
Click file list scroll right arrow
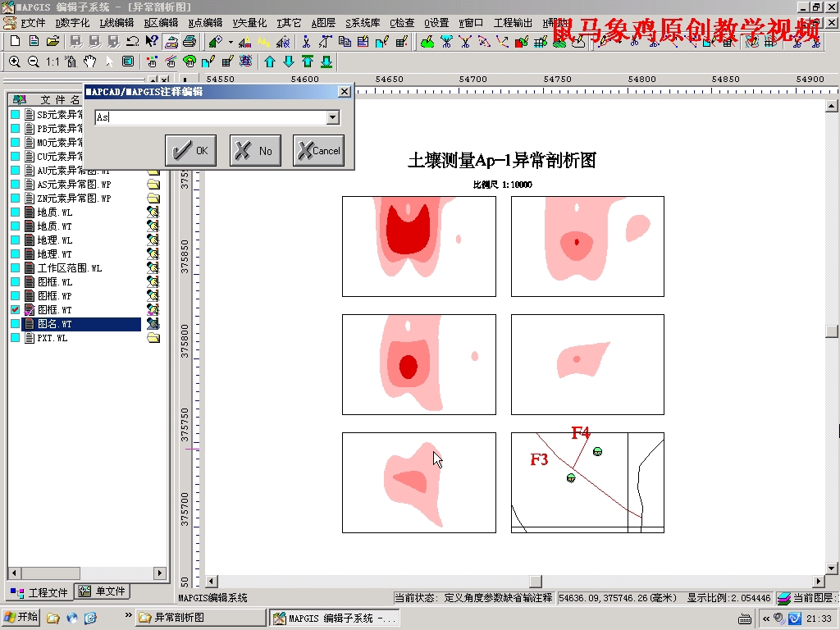(159, 573)
